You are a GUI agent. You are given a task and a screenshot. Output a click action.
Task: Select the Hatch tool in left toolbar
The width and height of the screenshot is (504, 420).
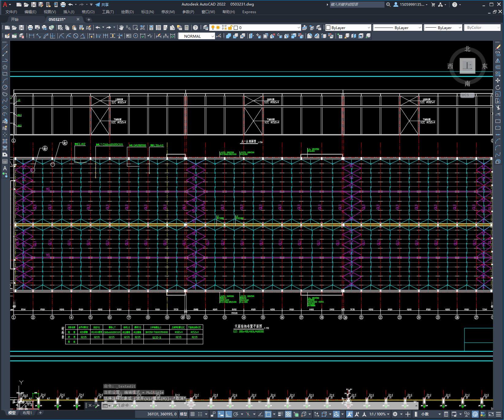point(5,141)
